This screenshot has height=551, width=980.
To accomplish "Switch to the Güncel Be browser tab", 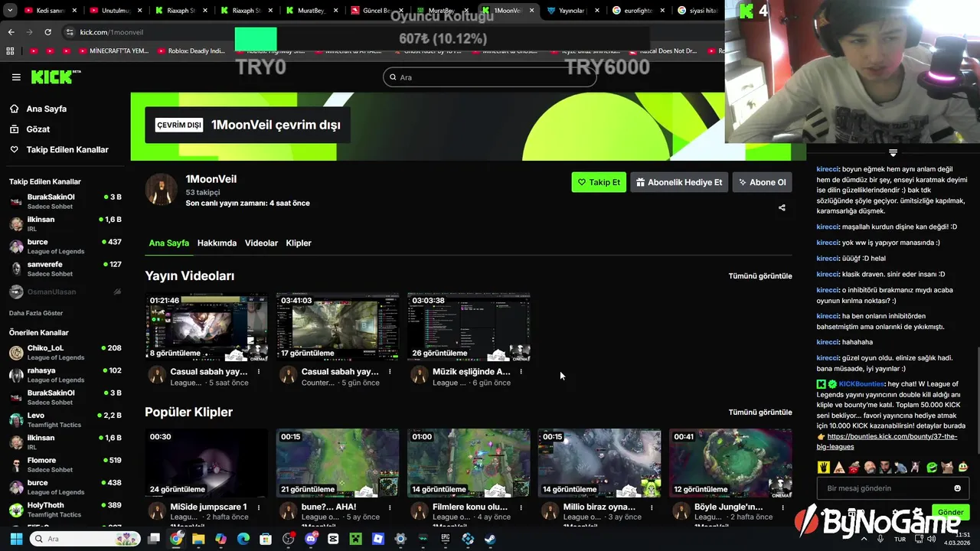I will tap(377, 11).
